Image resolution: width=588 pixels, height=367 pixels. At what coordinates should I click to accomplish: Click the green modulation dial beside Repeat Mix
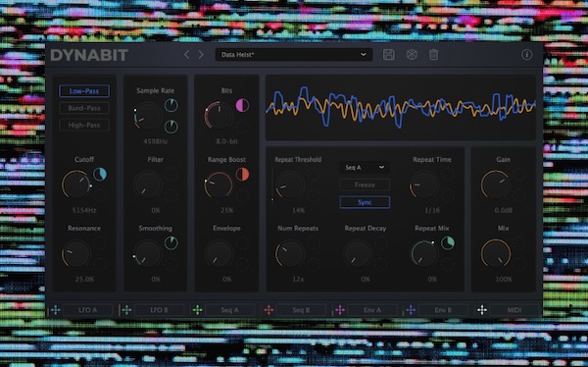click(x=448, y=242)
